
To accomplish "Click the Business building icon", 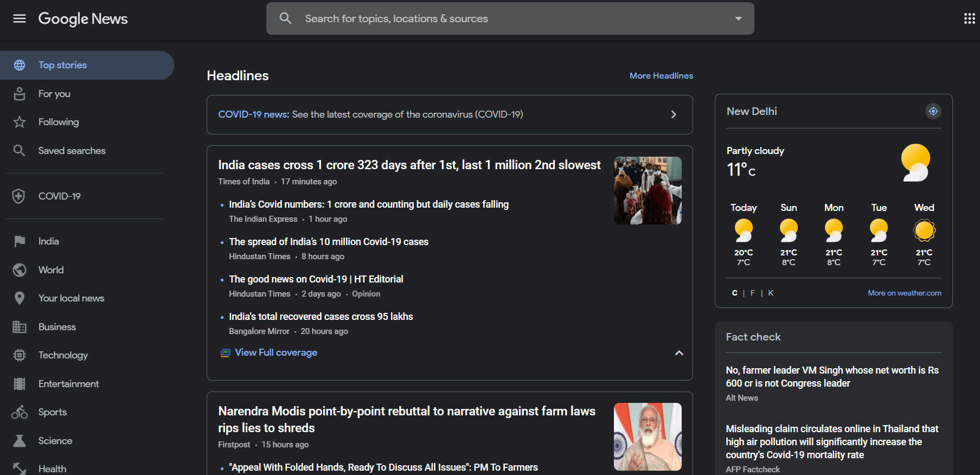I will pos(20,327).
